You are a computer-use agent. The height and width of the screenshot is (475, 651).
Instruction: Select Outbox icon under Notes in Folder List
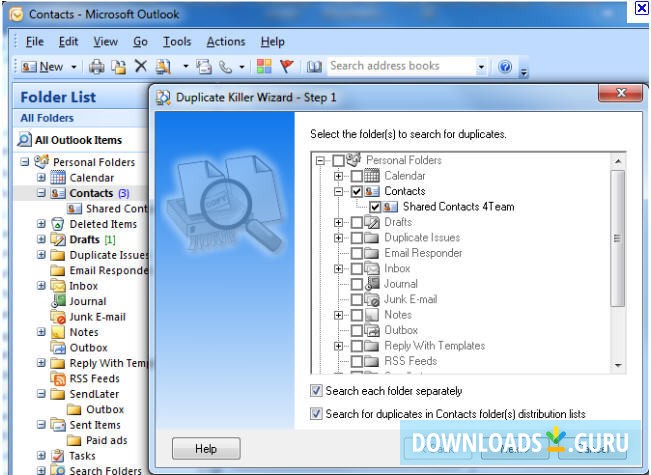pyautogui.click(x=58, y=348)
